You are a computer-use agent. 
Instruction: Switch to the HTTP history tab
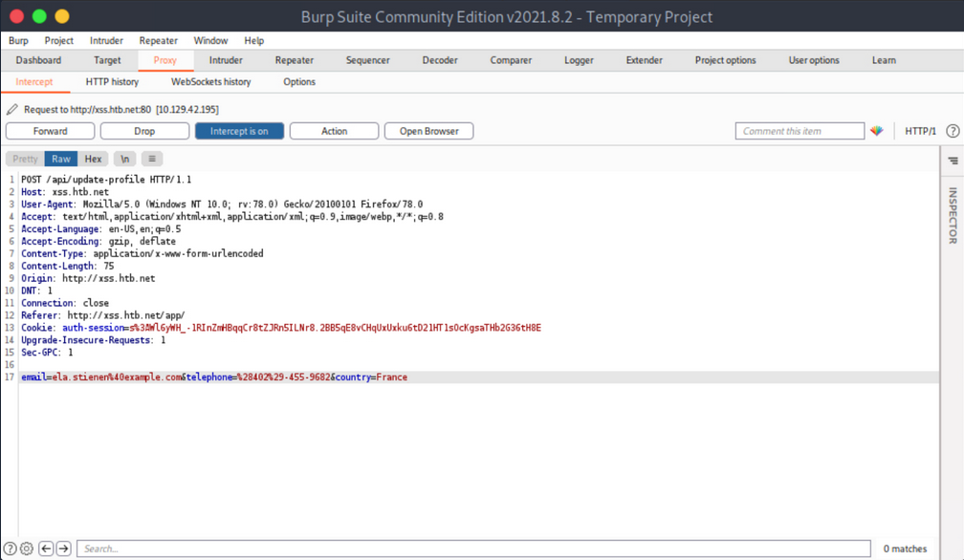(x=112, y=82)
